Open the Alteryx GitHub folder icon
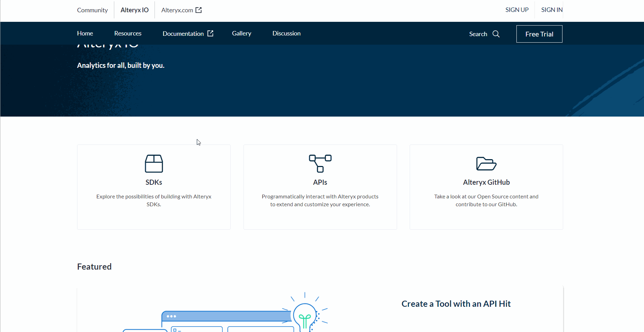 (x=486, y=164)
